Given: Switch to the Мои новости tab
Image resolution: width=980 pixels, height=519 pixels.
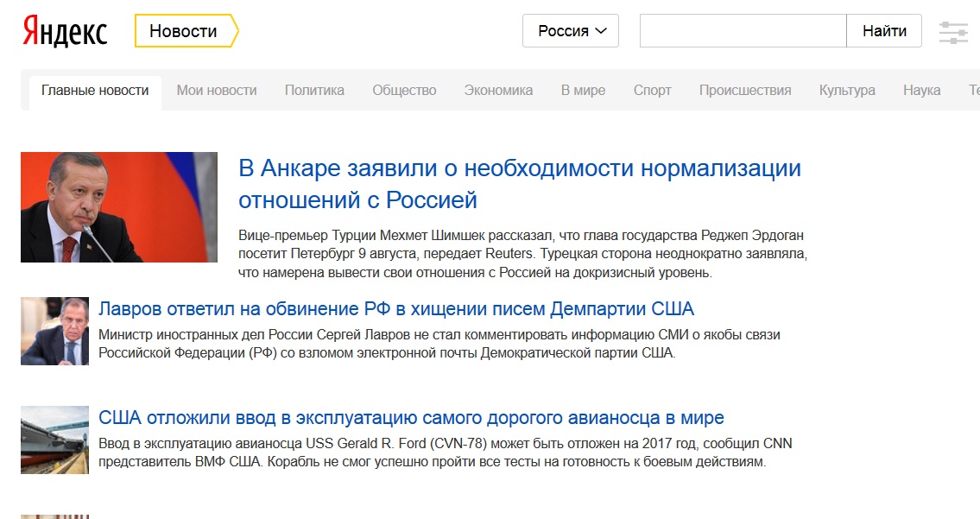Looking at the screenshot, I should pos(216,91).
